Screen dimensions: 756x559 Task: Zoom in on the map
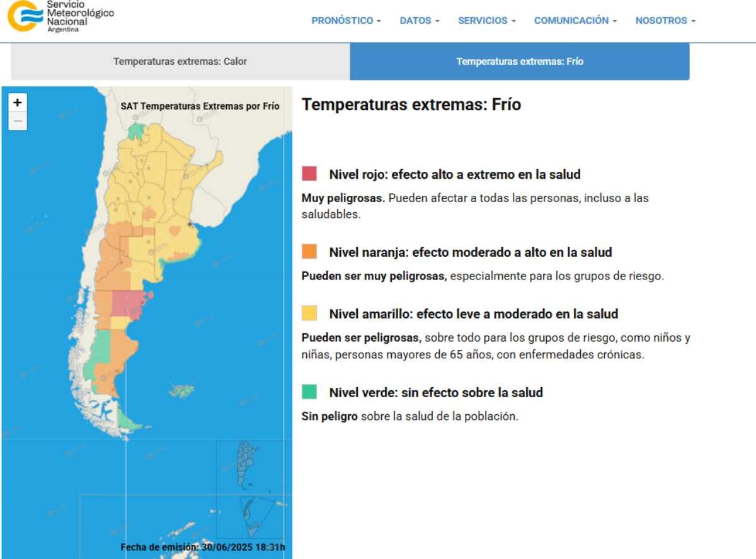(18, 103)
